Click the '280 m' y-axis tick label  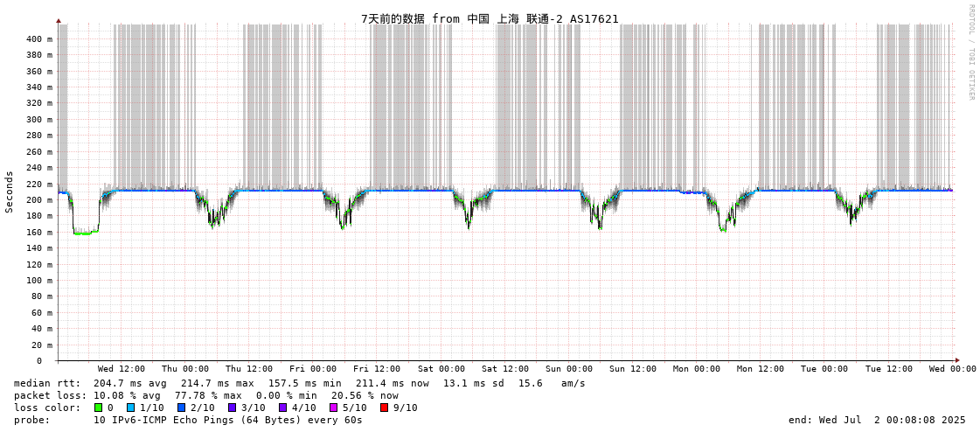(39, 136)
